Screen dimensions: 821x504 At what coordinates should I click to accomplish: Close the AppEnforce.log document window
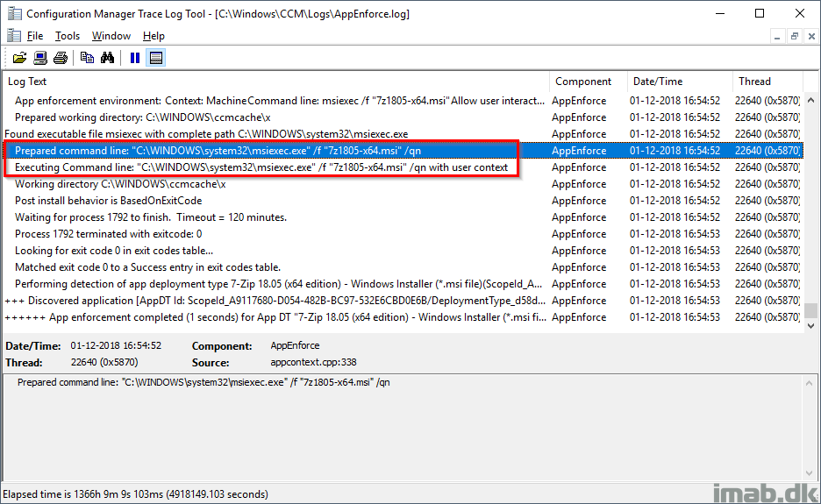click(811, 36)
